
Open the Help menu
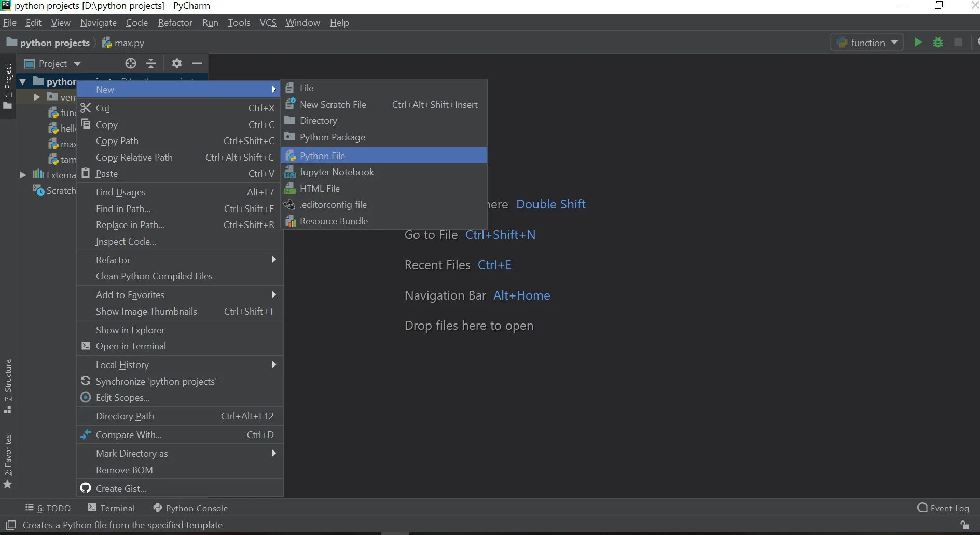339,23
